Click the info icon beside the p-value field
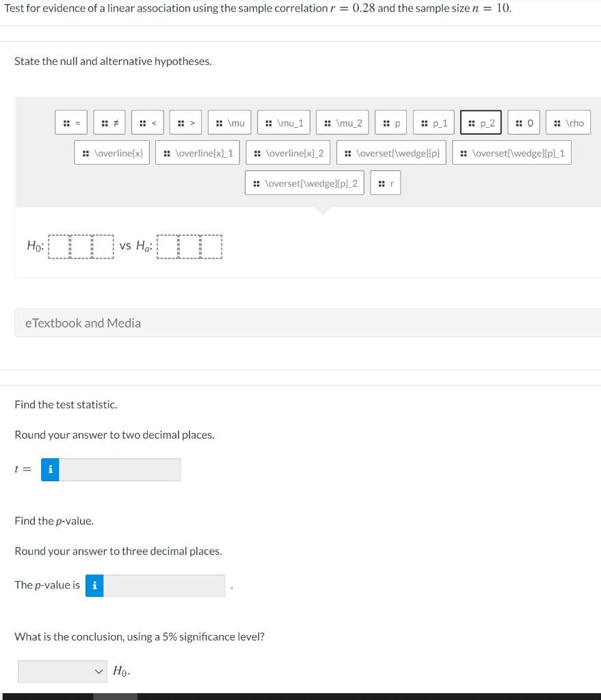601x700 pixels. [x=94, y=585]
